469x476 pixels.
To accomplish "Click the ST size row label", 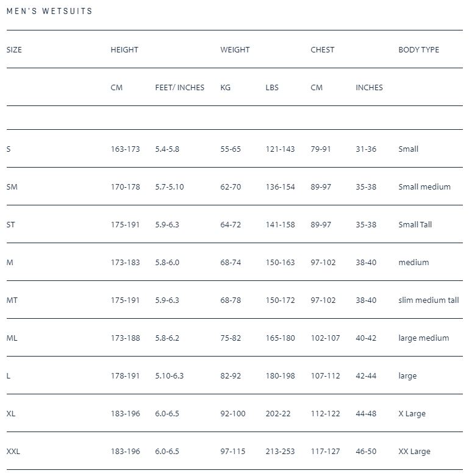I will pyautogui.click(x=11, y=224).
